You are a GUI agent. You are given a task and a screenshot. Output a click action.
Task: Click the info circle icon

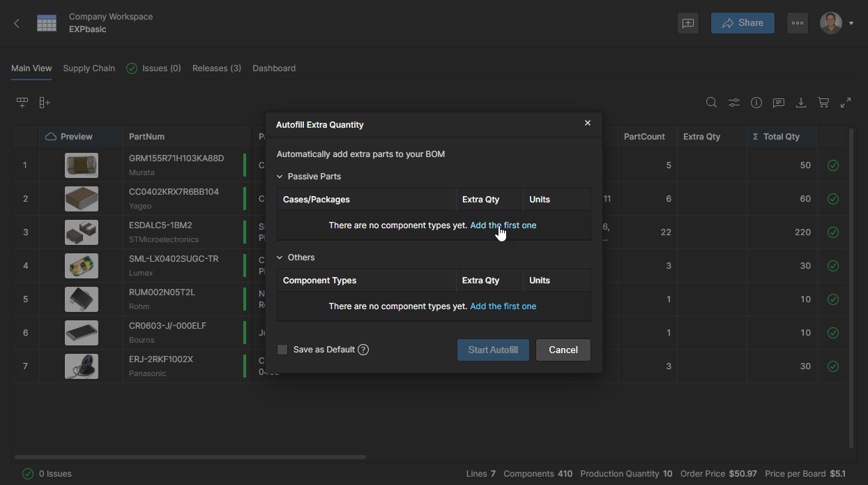click(756, 103)
